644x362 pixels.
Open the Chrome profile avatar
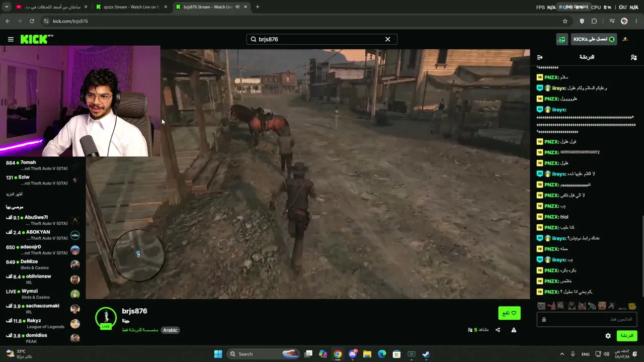624,21
